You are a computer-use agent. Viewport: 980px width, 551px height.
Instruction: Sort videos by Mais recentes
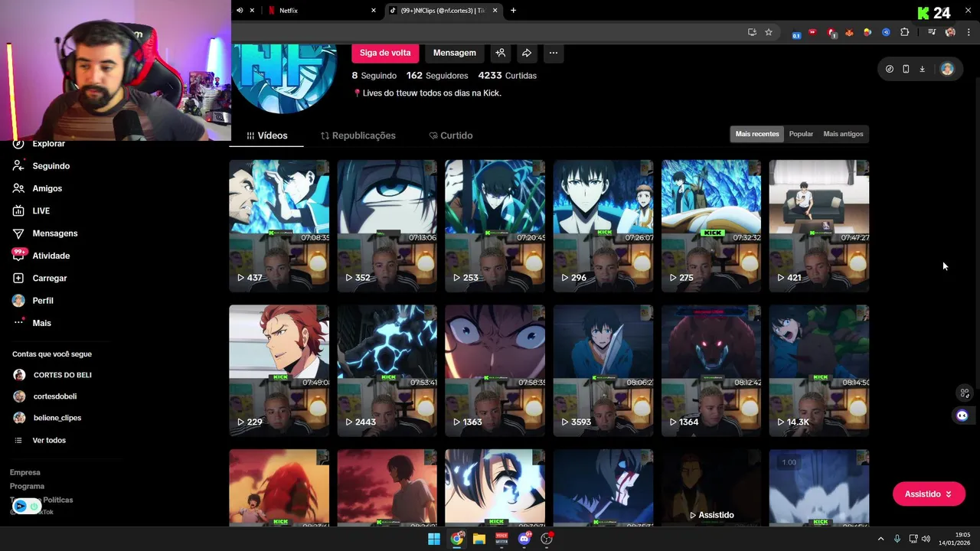pyautogui.click(x=757, y=134)
